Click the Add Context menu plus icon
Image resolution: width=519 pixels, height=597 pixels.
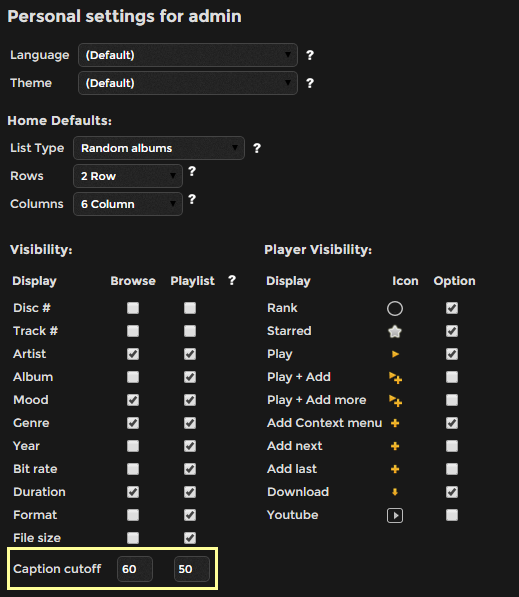pos(395,423)
